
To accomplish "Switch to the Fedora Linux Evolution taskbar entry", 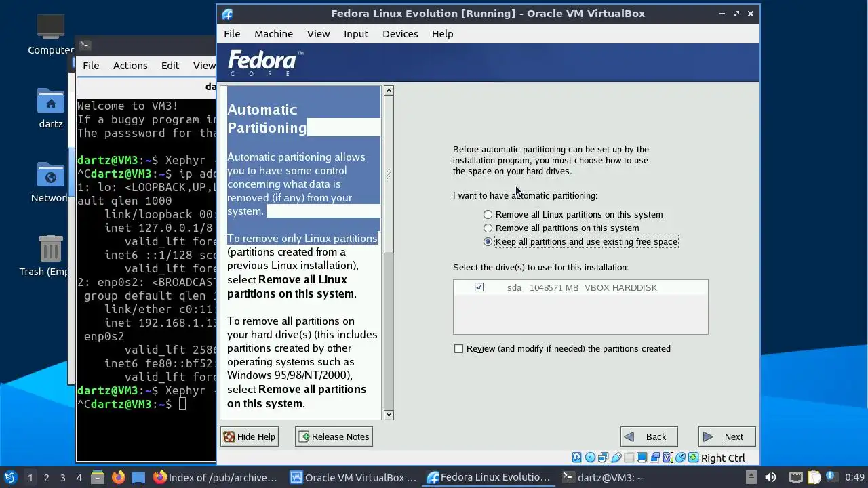I will pyautogui.click(x=490, y=477).
